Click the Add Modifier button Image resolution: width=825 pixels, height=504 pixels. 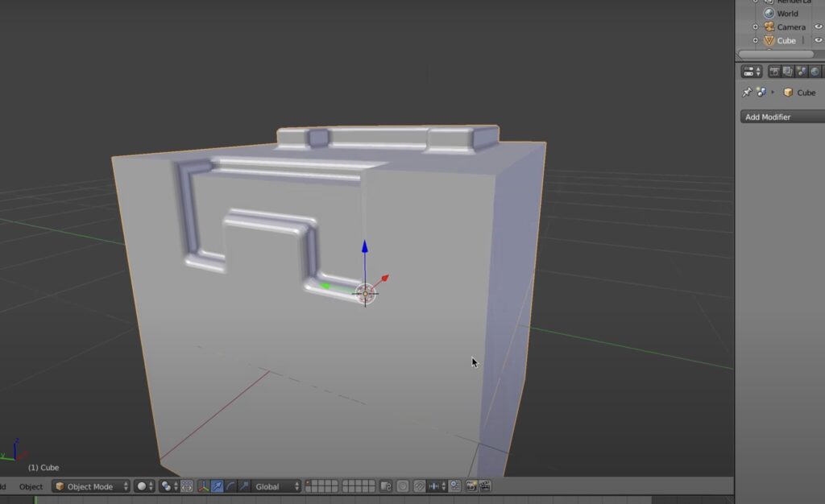click(782, 117)
